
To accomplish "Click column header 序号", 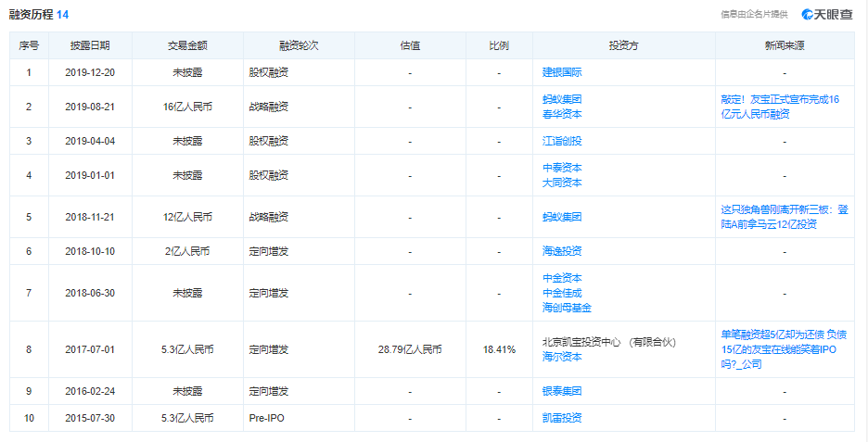I will (x=29, y=46).
